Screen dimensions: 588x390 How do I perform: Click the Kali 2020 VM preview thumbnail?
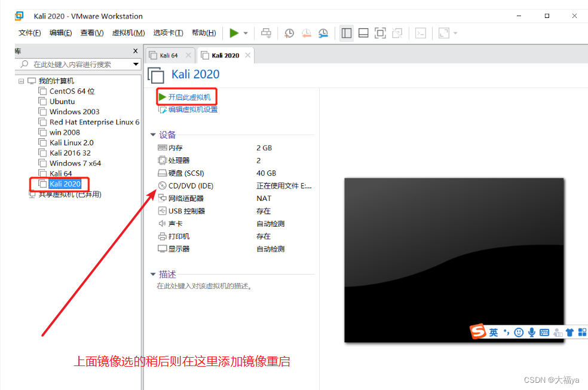pyautogui.click(x=454, y=260)
